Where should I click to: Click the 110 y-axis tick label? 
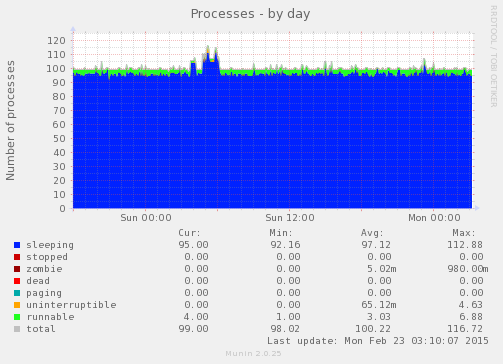coord(56,55)
